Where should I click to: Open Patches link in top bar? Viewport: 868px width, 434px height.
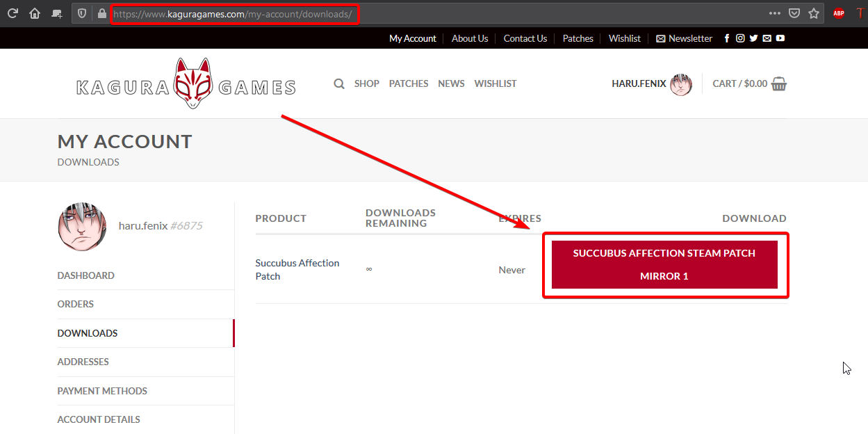tap(578, 38)
